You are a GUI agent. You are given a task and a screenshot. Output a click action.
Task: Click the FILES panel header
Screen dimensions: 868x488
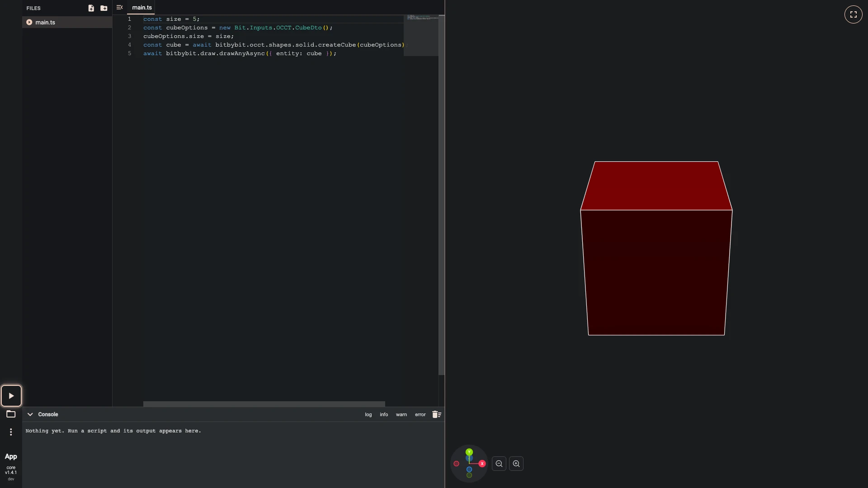33,8
